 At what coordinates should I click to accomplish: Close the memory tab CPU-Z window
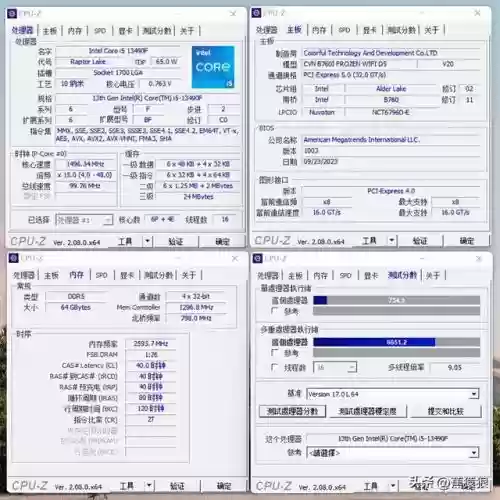click(235, 259)
